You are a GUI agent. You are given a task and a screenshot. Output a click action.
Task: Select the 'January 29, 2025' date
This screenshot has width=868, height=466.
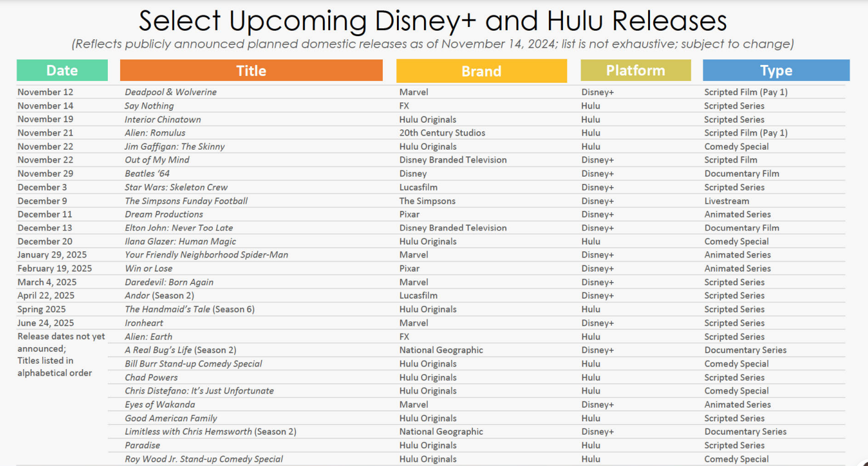(52, 254)
